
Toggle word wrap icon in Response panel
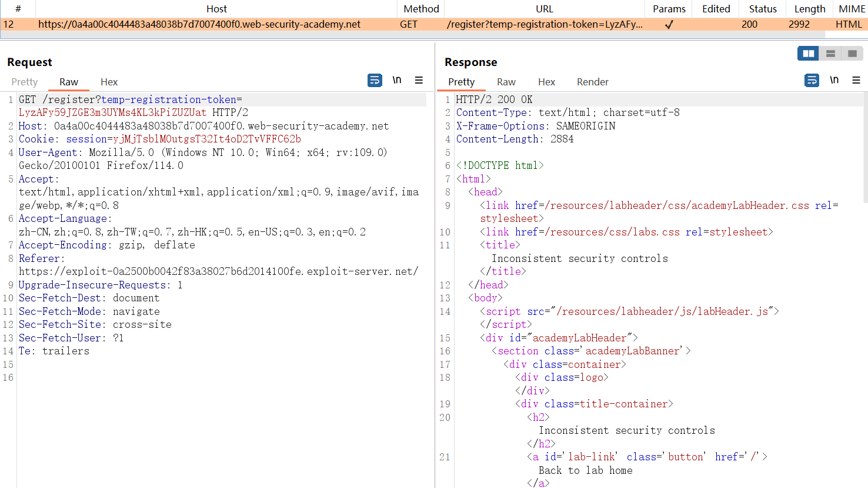coord(812,80)
